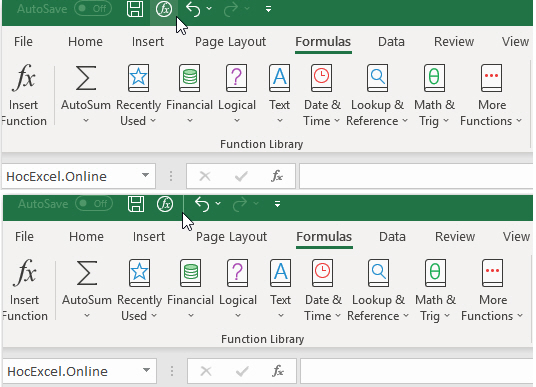536x387 pixels.
Task: Open More Functions in bottom ribbon
Action: click(x=492, y=290)
